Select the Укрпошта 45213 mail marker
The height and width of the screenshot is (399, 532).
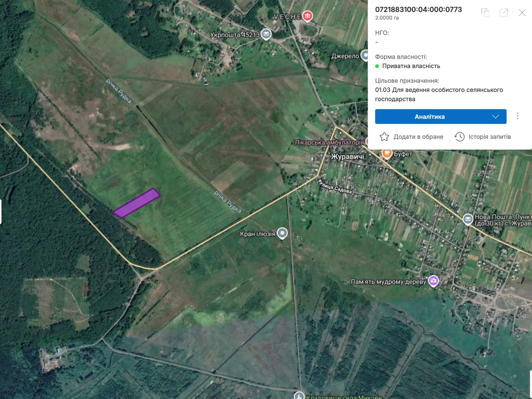265,34
